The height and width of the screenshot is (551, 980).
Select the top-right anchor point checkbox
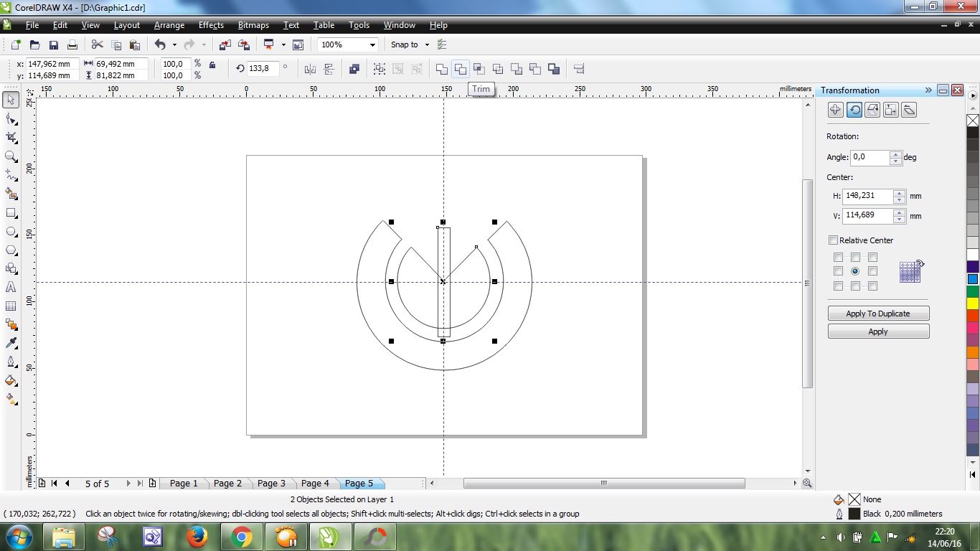click(872, 258)
